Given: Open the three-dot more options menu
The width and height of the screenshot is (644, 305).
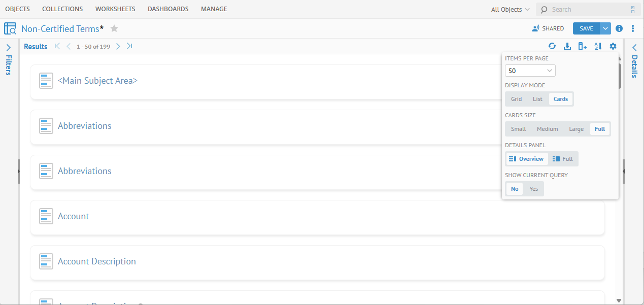Looking at the screenshot, I should [x=633, y=28].
